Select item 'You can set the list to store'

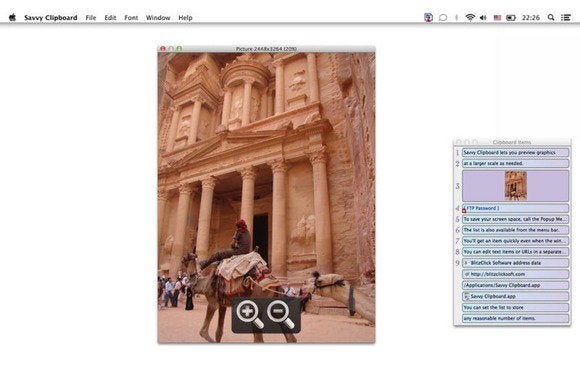(x=515, y=307)
